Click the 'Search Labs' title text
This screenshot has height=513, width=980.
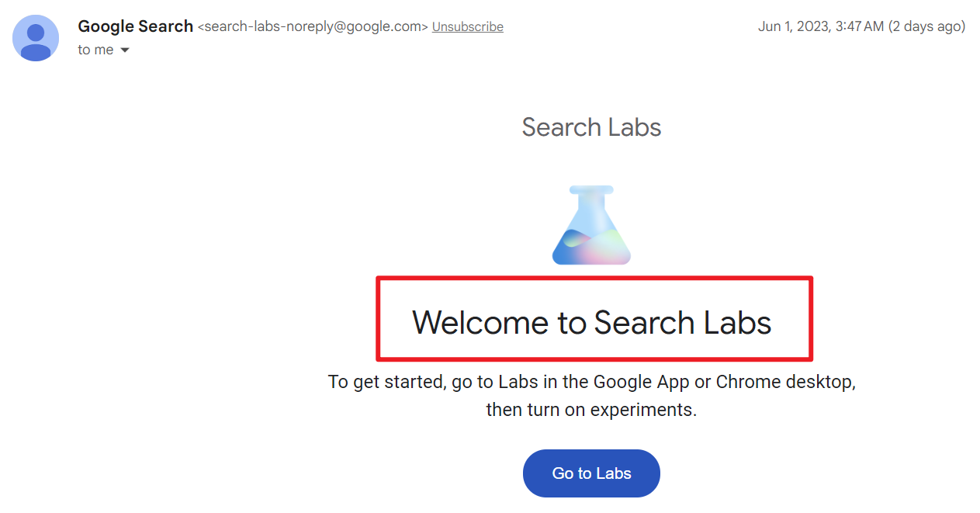pos(591,127)
